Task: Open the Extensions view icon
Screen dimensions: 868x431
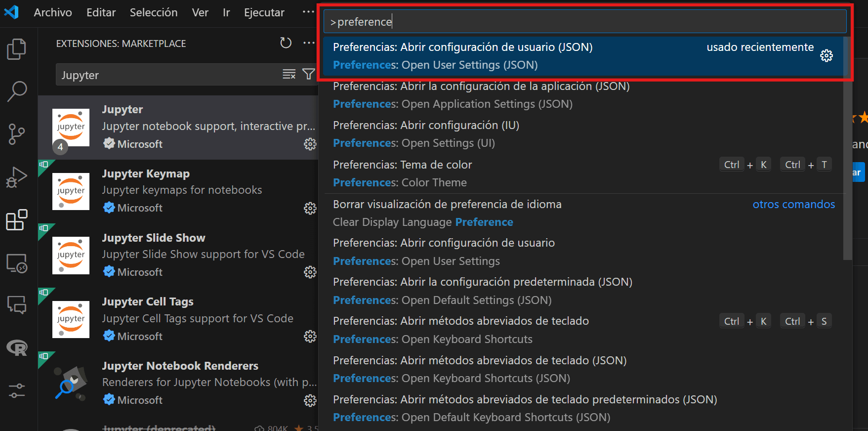Action: tap(17, 220)
